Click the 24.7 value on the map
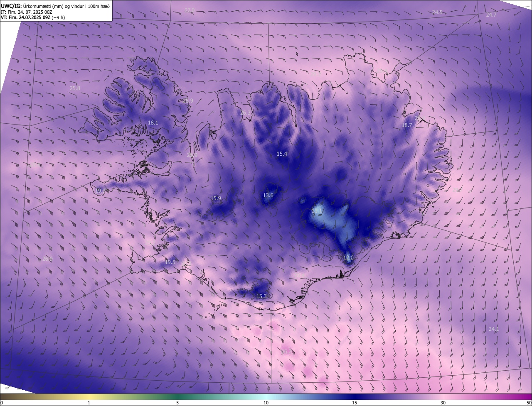 (x=491, y=15)
